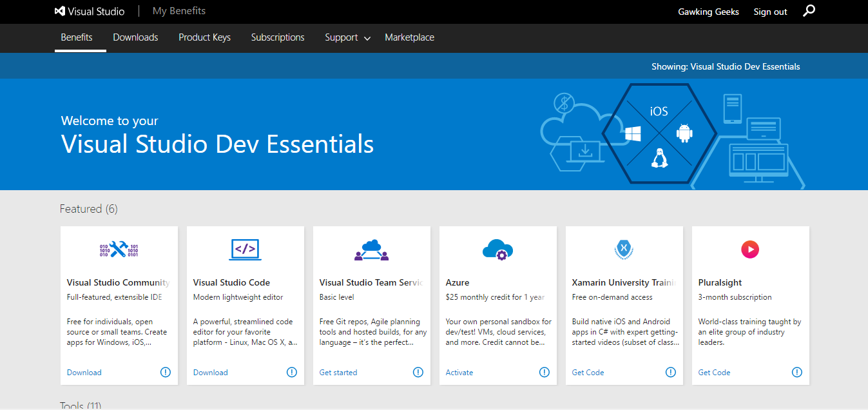The width and height of the screenshot is (868, 410).
Task: Click Get started for Team Services
Action: click(x=338, y=373)
